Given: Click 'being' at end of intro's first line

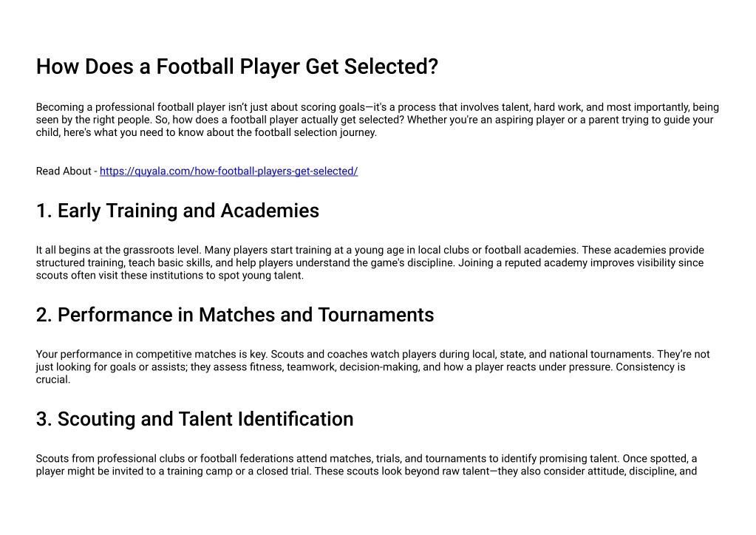Looking at the screenshot, I should (x=706, y=107).
